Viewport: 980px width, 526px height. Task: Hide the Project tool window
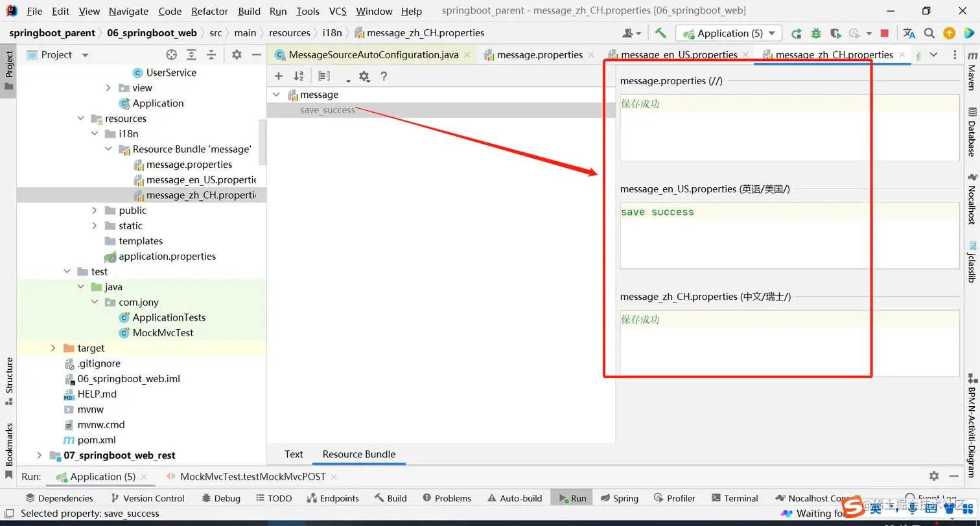coord(255,55)
